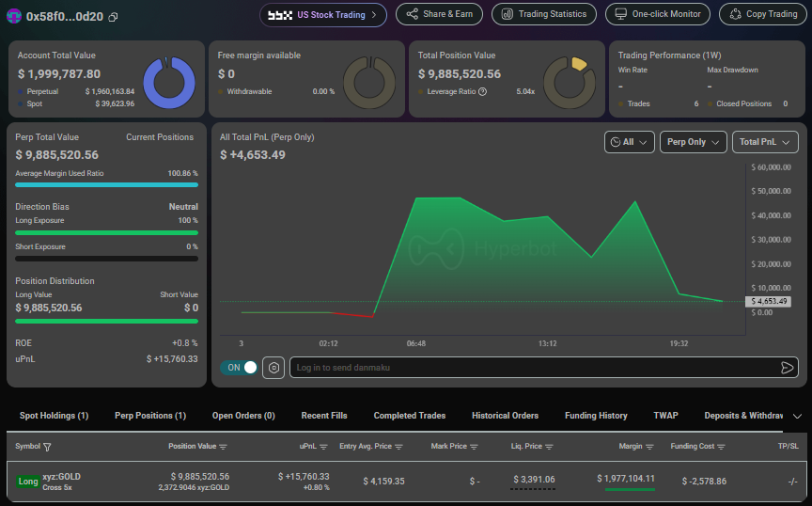The height and width of the screenshot is (506, 812).
Task: Turn off the danmaku ON switch
Action: 239,368
